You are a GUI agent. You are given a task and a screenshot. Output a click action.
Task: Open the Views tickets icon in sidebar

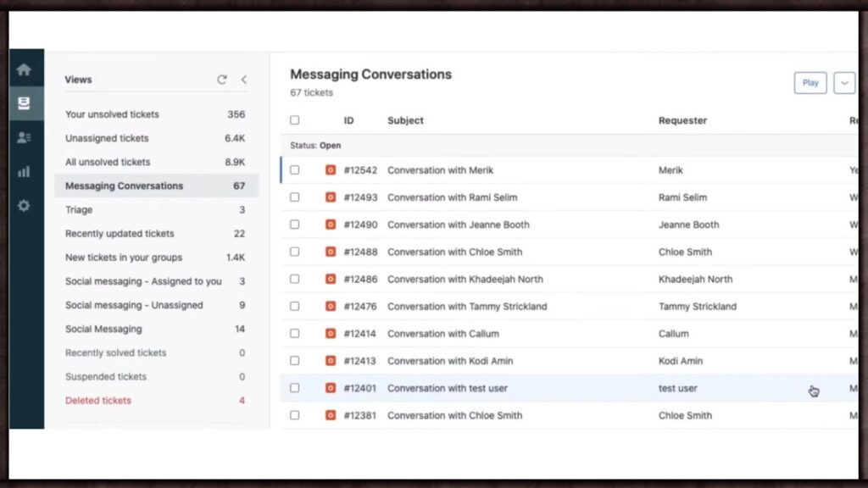click(x=24, y=103)
